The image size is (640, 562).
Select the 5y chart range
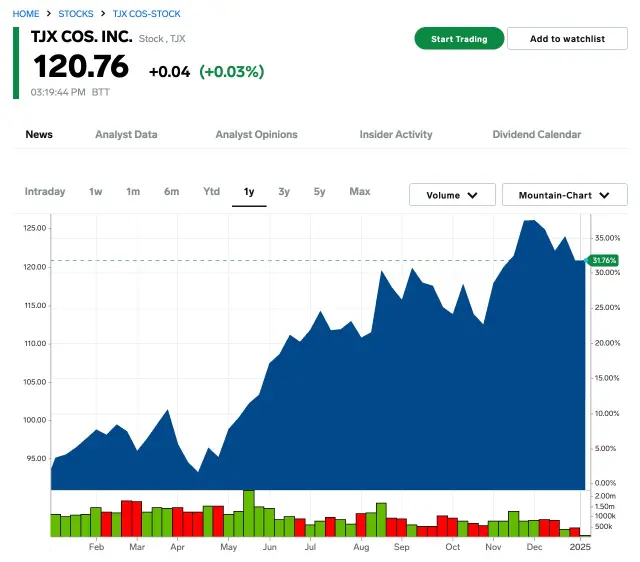(x=320, y=191)
